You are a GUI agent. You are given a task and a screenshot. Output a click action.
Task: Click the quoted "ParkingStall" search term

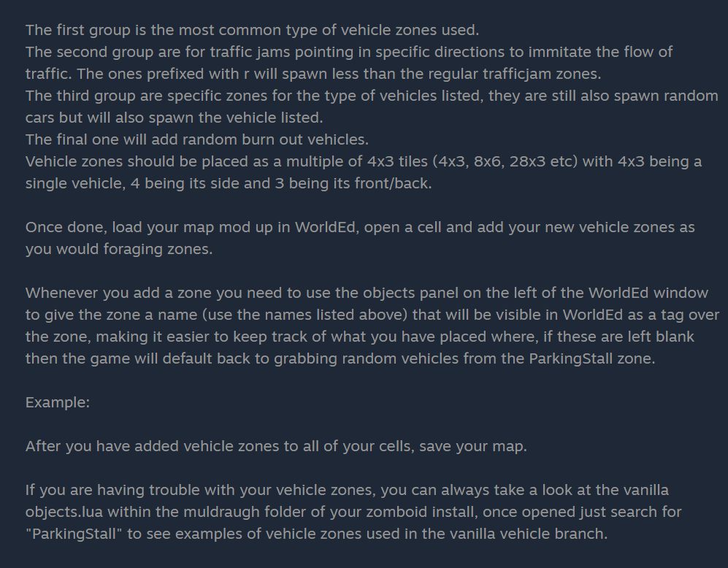pyautogui.click(x=74, y=534)
